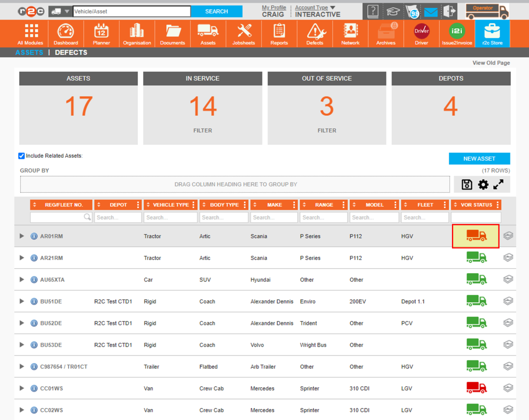Click the info icon for BU51DE
The height and width of the screenshot is (420, 529).
click(34, 301)
